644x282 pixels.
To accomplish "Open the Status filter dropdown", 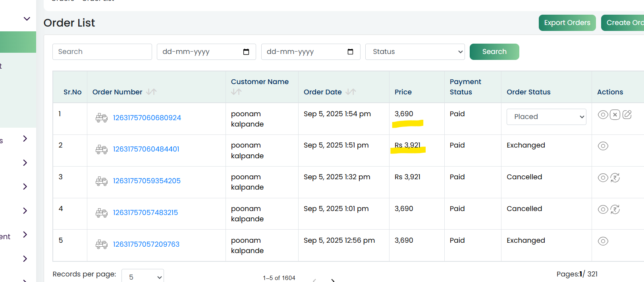I will click(x=415, y=52).
